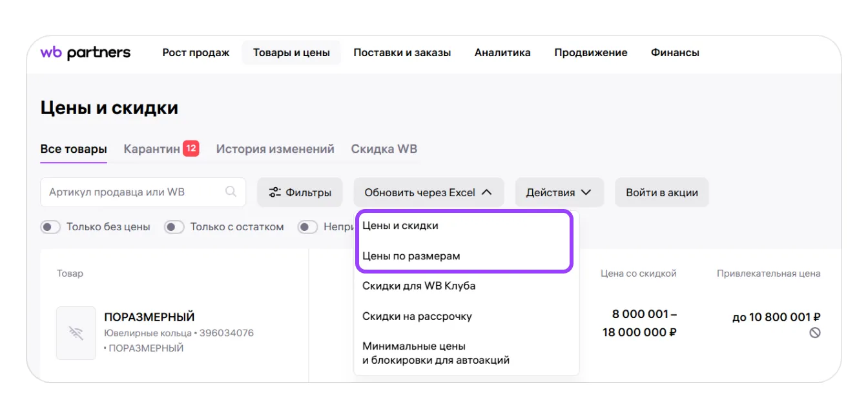Click the WB Partners logo
Viewport: 868px width, 418px height.
click(85, 53)
